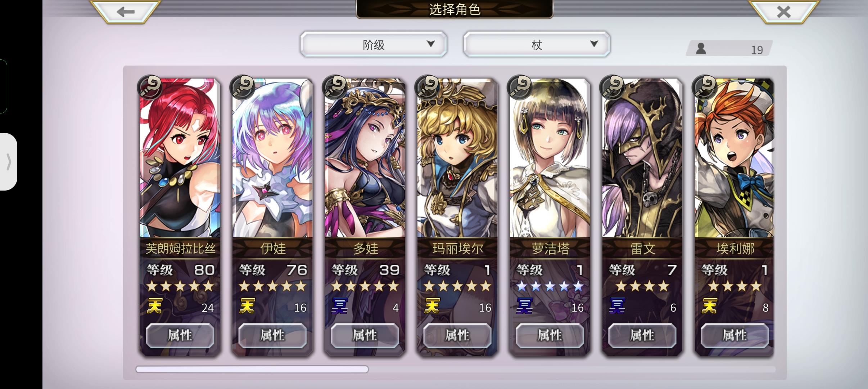The width and height of the screenshot is (868, 389).
Task: Select the 伊娃 character portrait
Action: click(272, 158)
